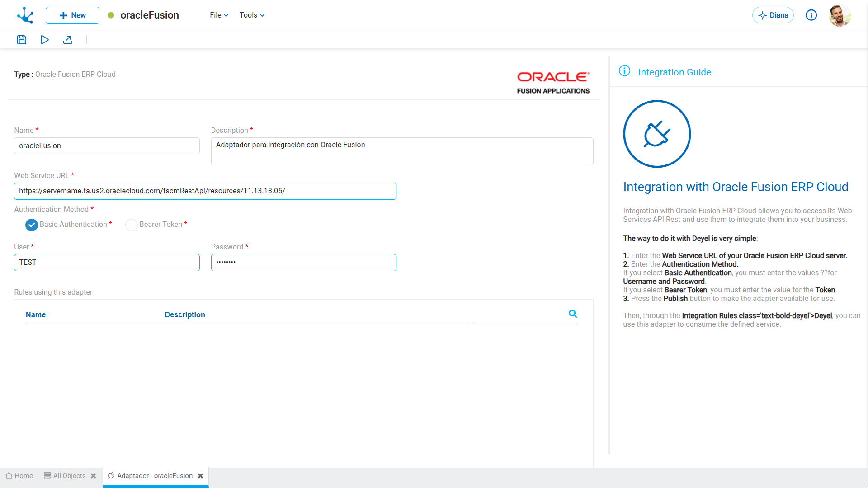Click the Integration Guide info icon

[x=624, y=71]
